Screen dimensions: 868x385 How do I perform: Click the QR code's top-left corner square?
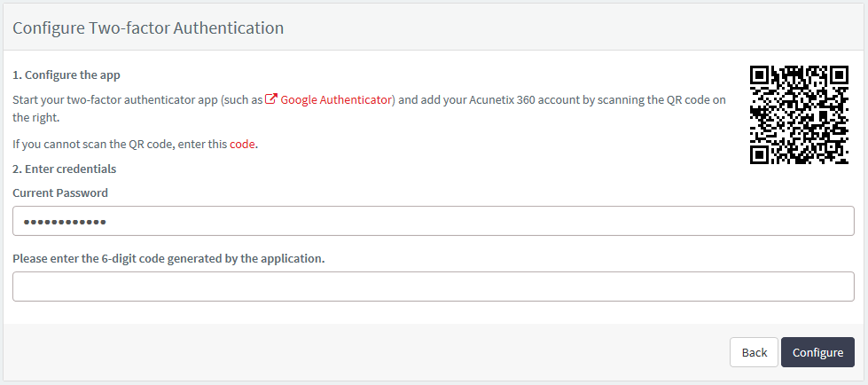(x=761, y=76)
